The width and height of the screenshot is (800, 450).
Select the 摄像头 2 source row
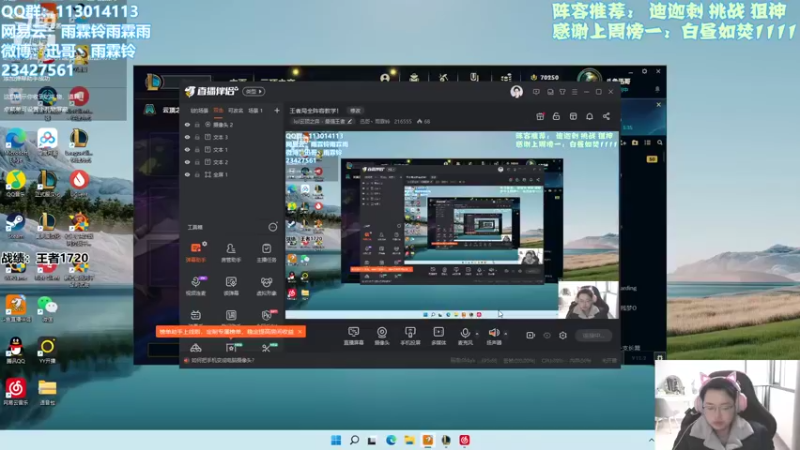pyautogui.click(x=232, y=124)
